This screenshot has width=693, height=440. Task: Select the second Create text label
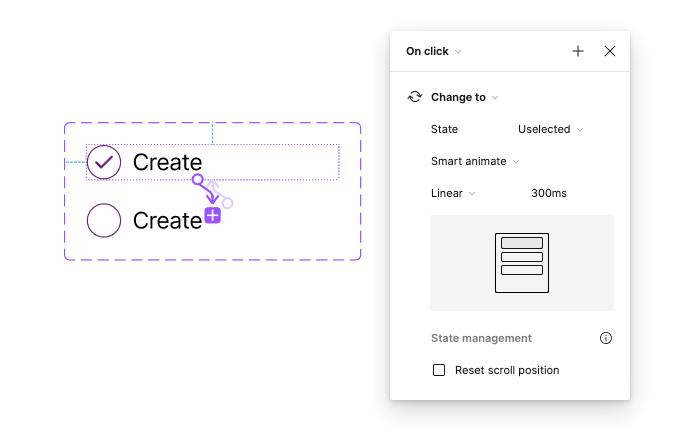pyautogui.click(x=167, y=220)
